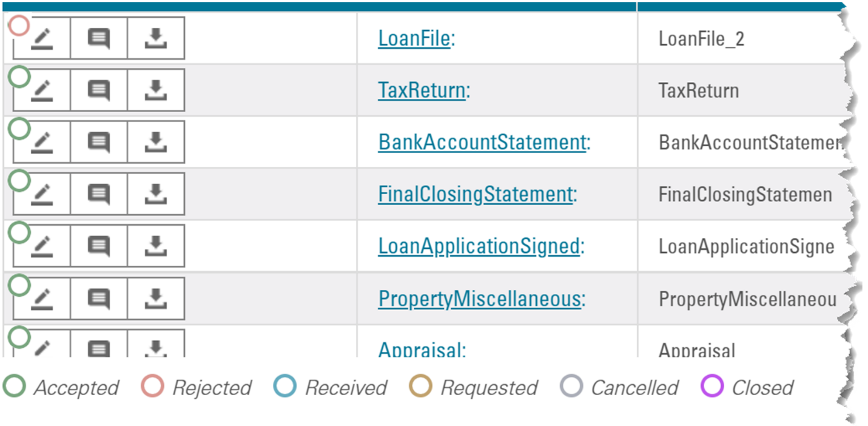Viewport: 868px width, 426px height.
Task: Click the edit pencil icon for LoanFile row
Action: pyautogui.click(x=42, y=39)
